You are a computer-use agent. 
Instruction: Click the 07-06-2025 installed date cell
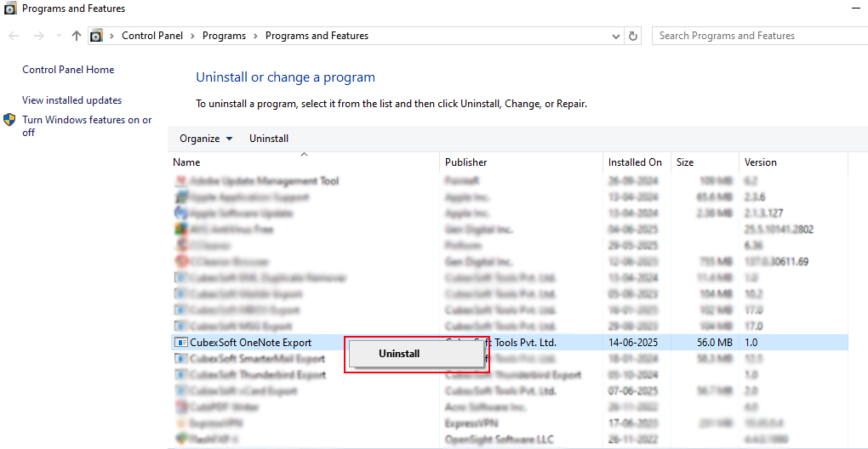coord(633,391)
